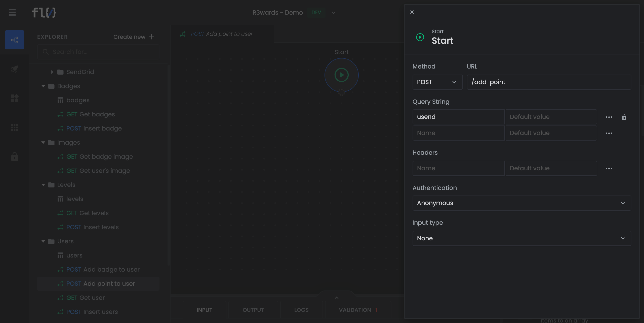Click the levels table icon
Screen dimensions: 644x323
60,199
